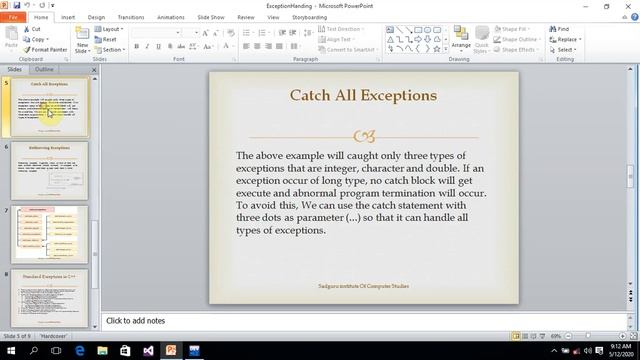The image size is (640, 360).
Task: Switch to the Design tab
Action: pyautogui.click(x=96, y=17)
